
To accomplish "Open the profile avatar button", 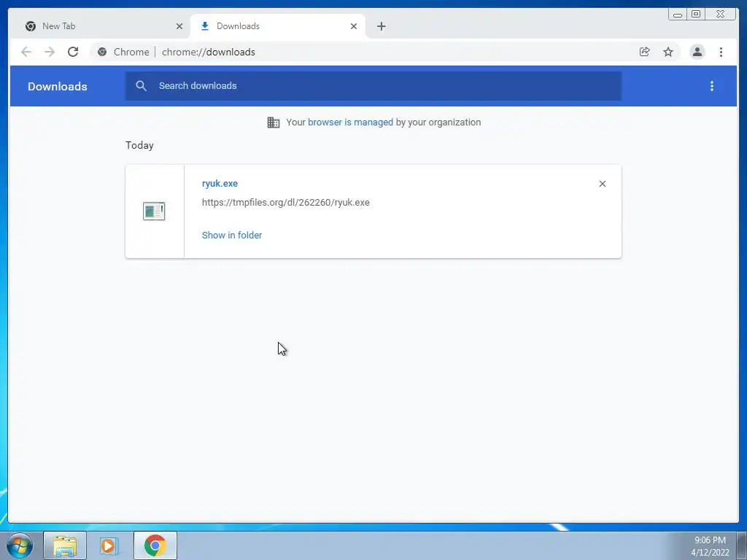I will click(697, 52).
